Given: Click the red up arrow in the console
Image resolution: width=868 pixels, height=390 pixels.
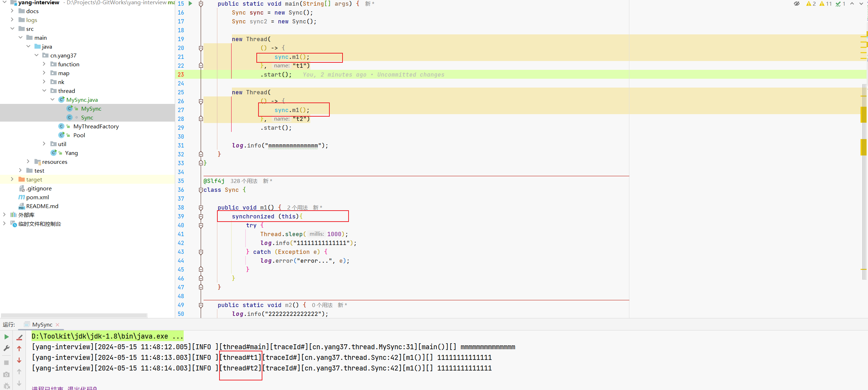Looking at the screenshot, I should 20,349.
